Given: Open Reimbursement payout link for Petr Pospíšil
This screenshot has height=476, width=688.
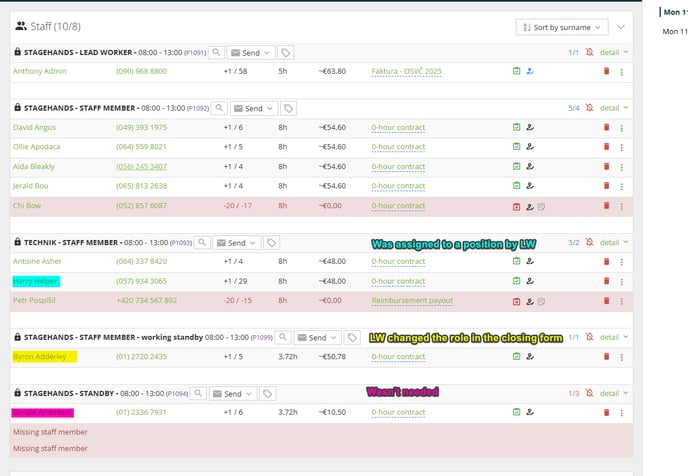Looking at the screenshot, I should (412, 301).
